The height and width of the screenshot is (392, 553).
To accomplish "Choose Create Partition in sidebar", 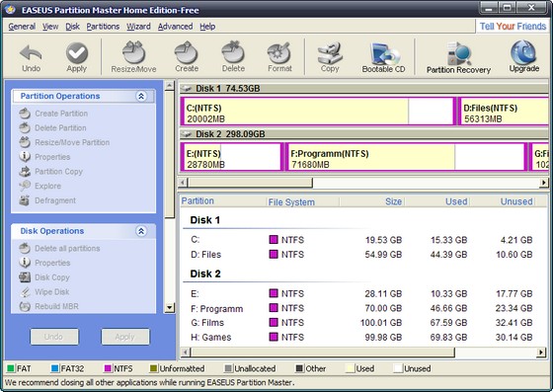I will point(53,114).
